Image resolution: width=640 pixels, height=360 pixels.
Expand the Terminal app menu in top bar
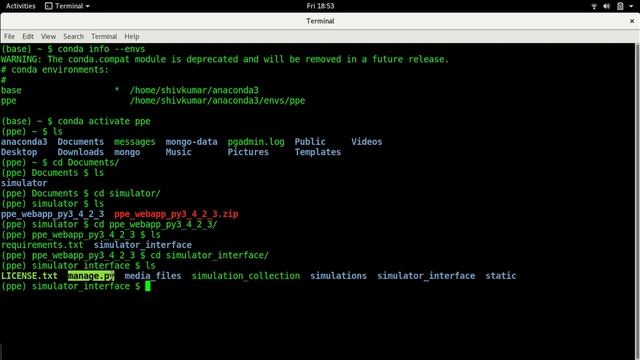(67, 6)
